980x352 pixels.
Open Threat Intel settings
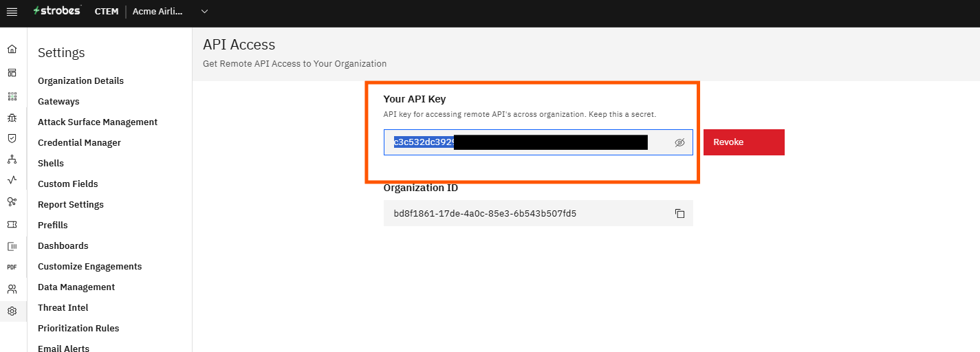click(x=63, y=307)
